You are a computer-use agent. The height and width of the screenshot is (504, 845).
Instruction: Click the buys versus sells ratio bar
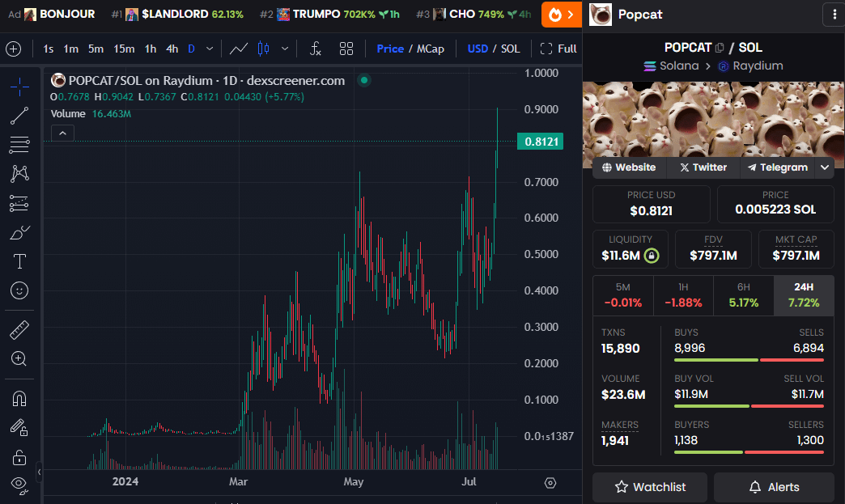[x=749, y=360]
